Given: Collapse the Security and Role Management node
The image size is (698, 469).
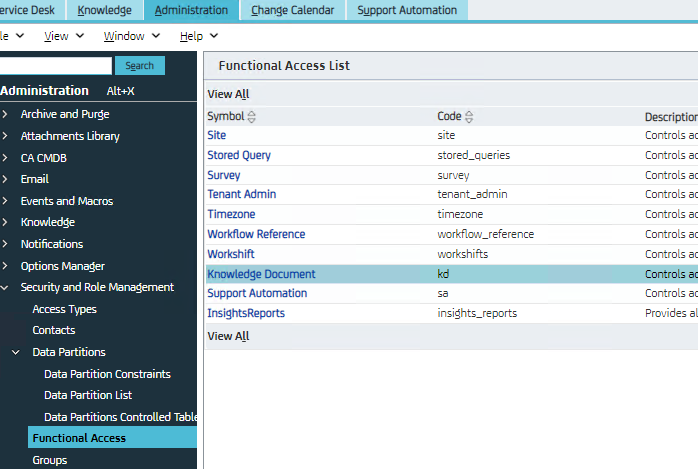Looking at the screenshot, I should 6,287.
